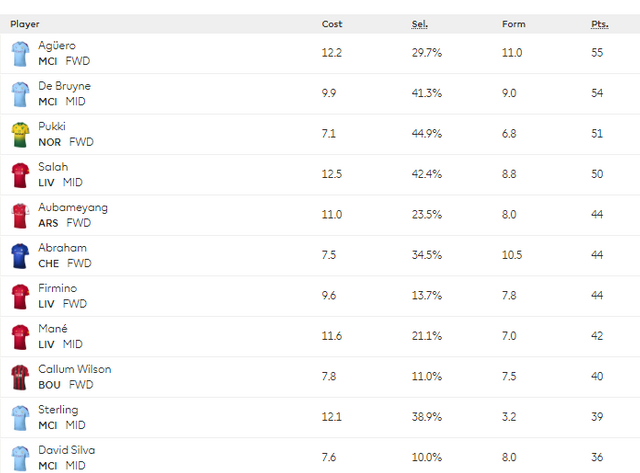The image size is (640, 473).
Task: Sort table by Pts. column header
Action: pyautogui.click(x=600, y=24)
